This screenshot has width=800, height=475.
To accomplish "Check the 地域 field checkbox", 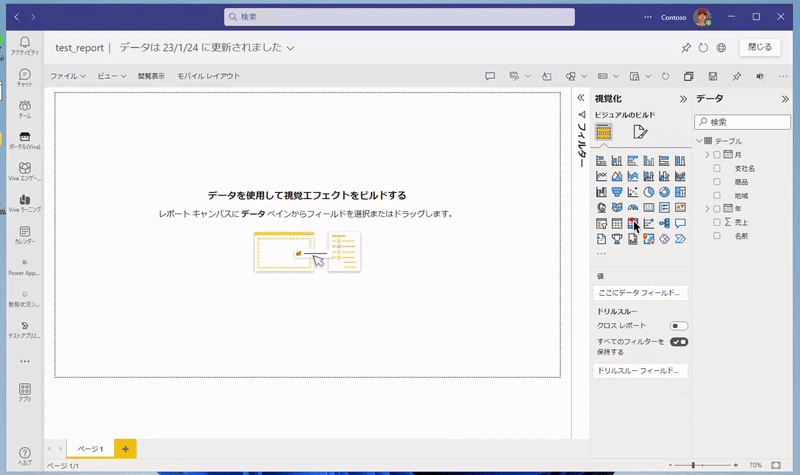I will coord(717,195).
